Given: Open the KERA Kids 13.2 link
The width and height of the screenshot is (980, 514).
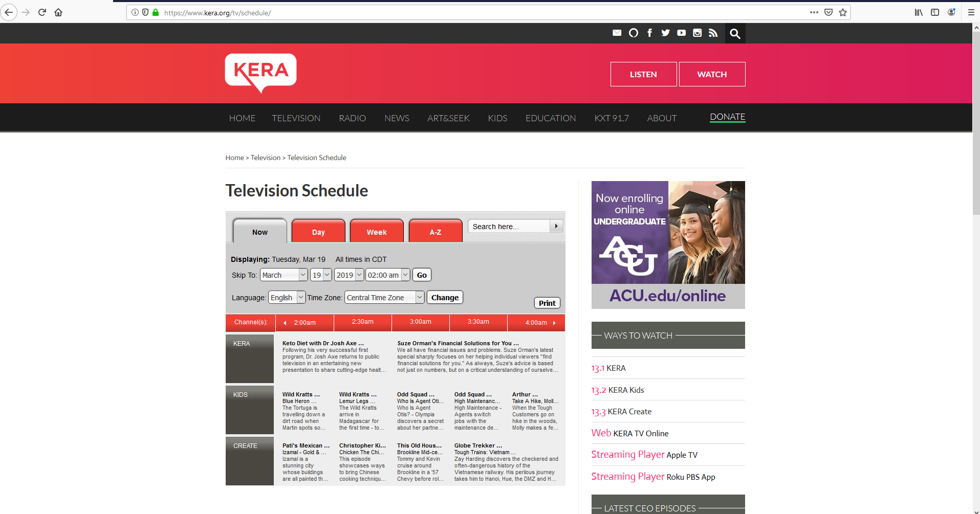Looking at the screenshot, I should tap(618, 390).
